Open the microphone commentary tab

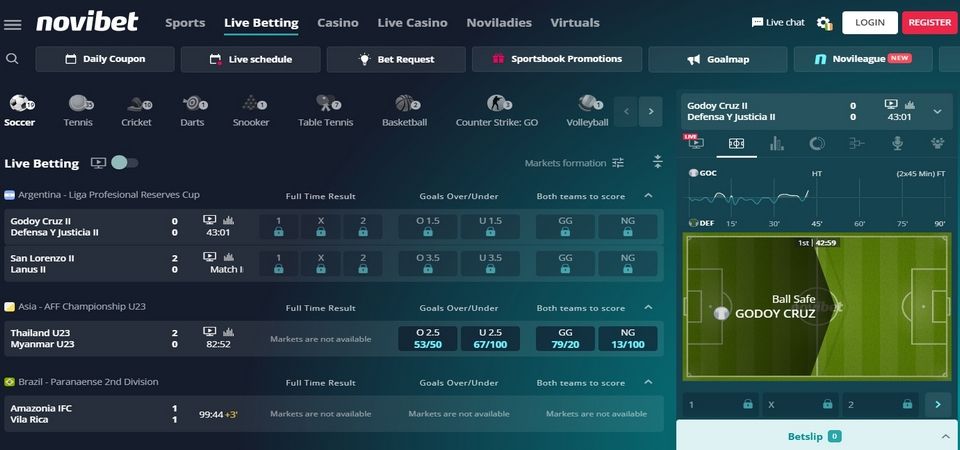pos(897,143)
